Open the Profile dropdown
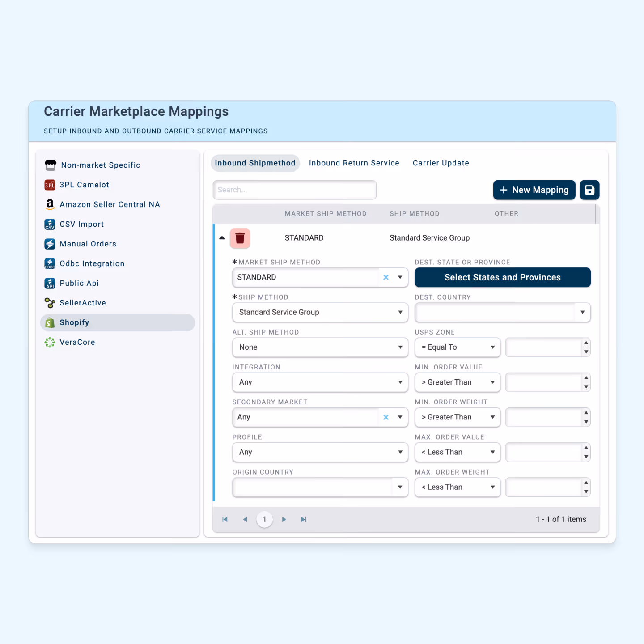Viewport: 644px width, 644px height. [x=320, y=452]
